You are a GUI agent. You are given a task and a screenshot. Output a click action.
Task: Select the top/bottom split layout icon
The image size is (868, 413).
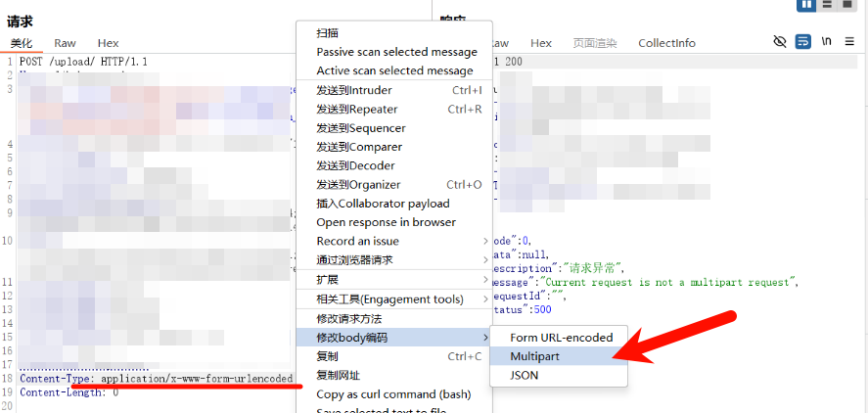[827, 5]
